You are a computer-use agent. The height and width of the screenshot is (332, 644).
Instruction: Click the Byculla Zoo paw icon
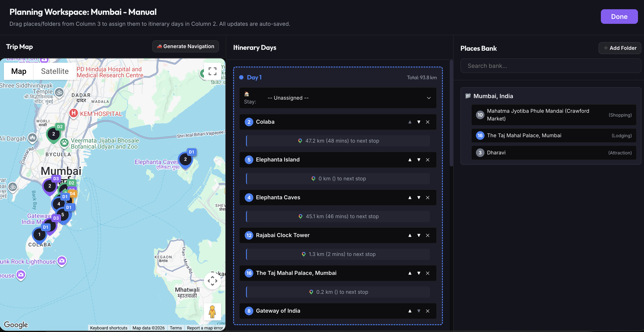point(64,143)
